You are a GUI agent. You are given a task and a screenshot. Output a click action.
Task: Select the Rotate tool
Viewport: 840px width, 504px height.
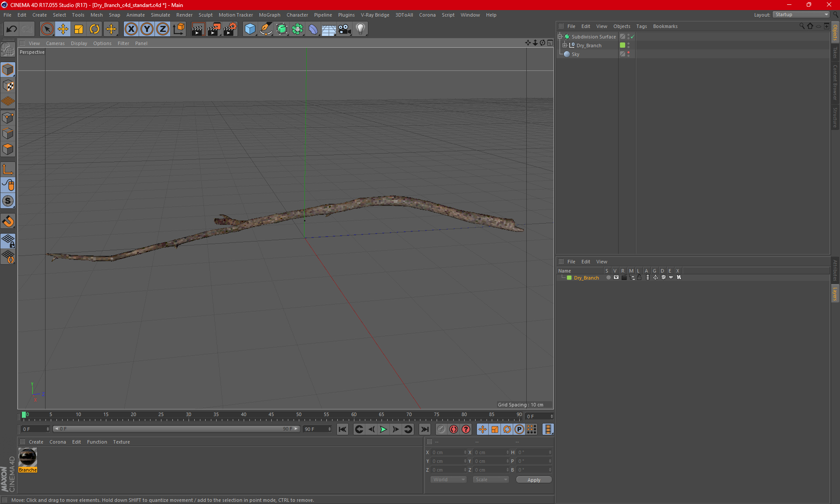coord(94,29)
